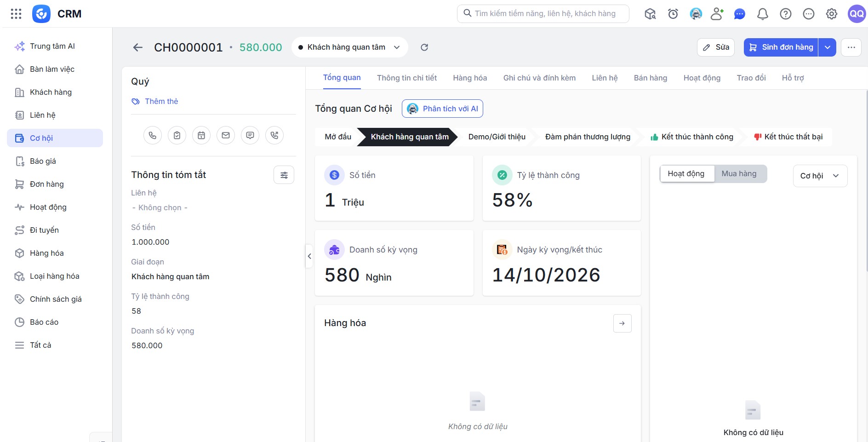Click the Sửa edit button
This screenshot has width=868, height=442.
pyautogui.click(x=716, y=47)
